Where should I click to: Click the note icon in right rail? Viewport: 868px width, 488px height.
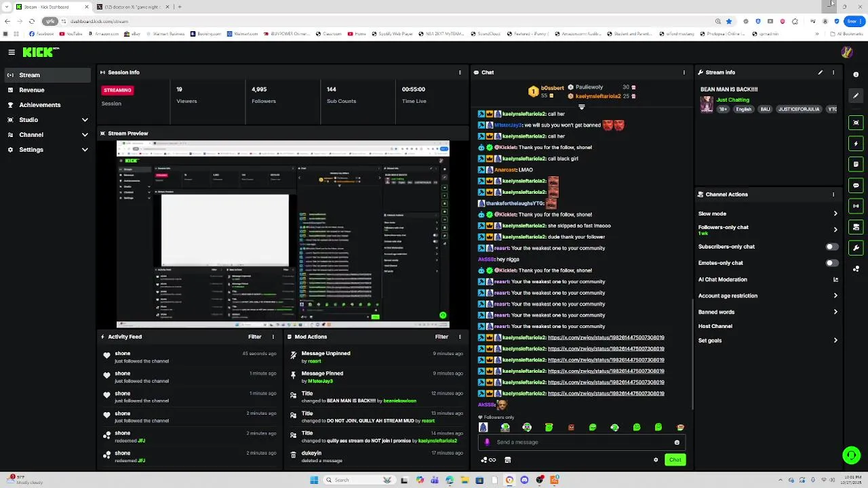pyautogui.click(x=856, y=164)
